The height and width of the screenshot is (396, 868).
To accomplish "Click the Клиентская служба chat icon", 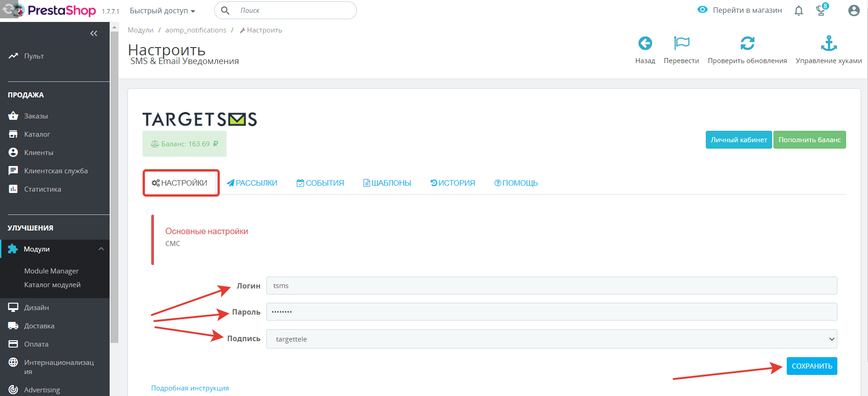I will (x=13, y=171).
